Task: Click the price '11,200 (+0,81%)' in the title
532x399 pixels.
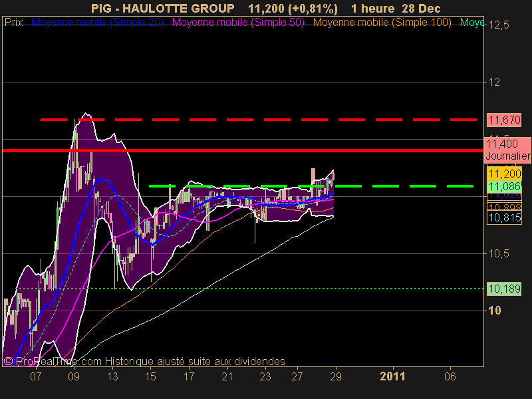Action: (x=293, y=9)
